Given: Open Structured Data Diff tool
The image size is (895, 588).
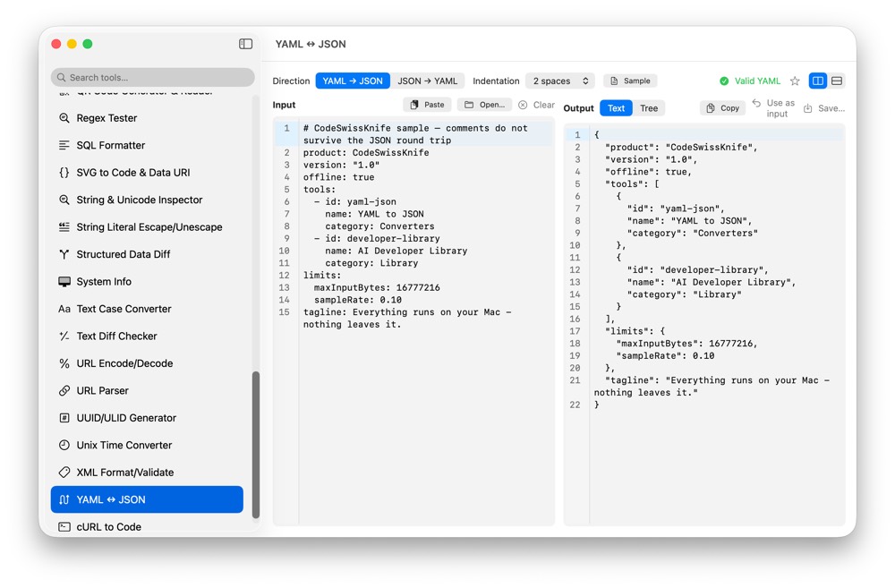Looking at the screenshot, I should point(147,254).
